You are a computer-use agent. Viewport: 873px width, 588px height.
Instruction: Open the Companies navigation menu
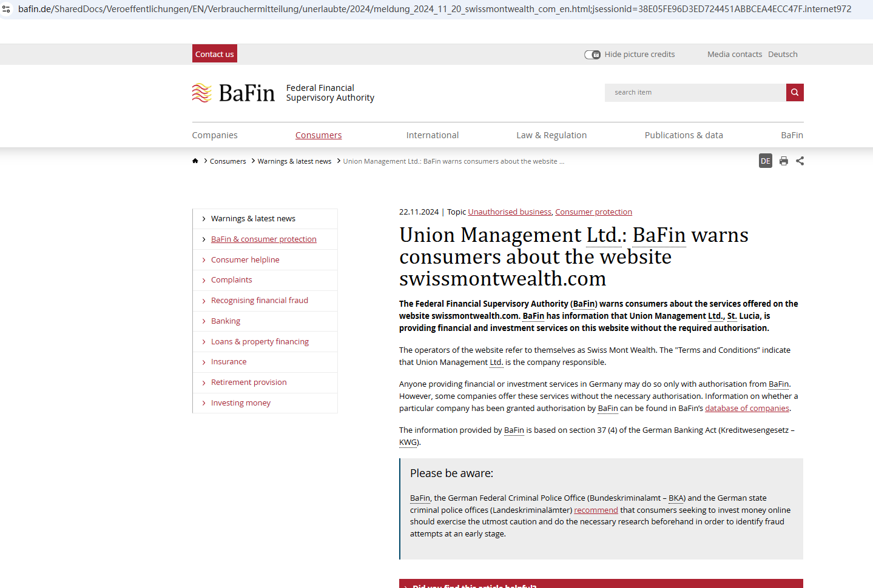tap(215, 135)
